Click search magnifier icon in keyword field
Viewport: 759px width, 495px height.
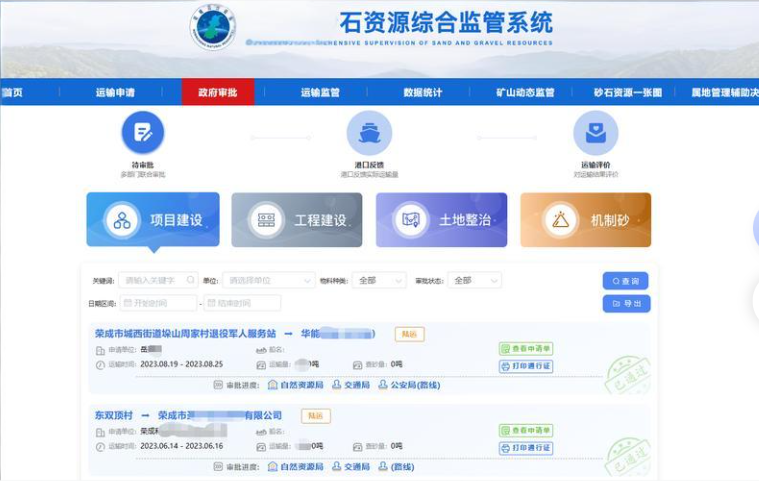coord(190,280)
